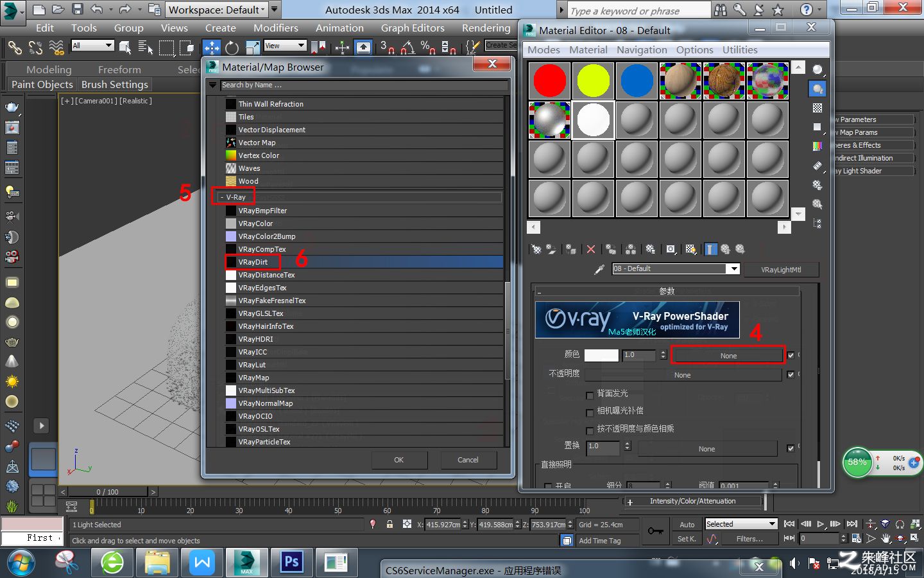This screenshot has width=924, height=578.
Task: Click the Material Editor sample type sphere icon
Action: [x=817, y=70]
